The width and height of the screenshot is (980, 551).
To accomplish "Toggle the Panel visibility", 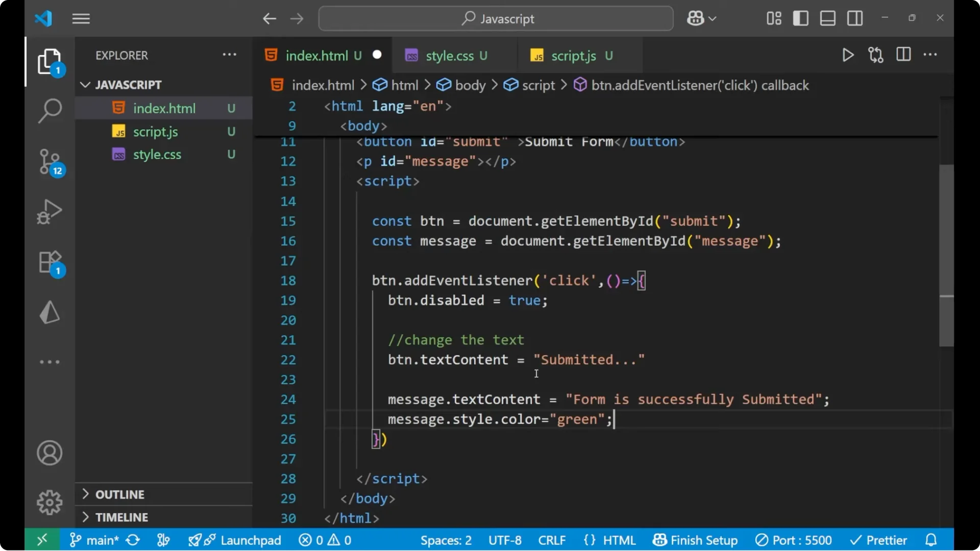I will pos(827,18).
